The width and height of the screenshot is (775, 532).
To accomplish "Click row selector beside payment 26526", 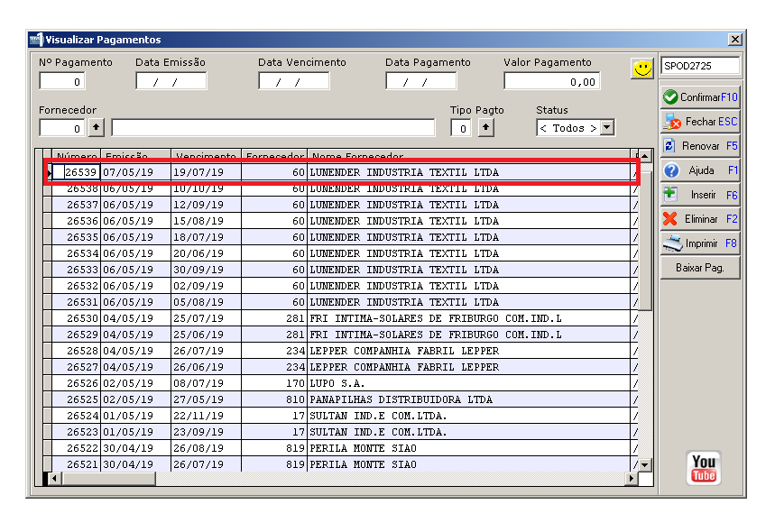I will 48,383.
